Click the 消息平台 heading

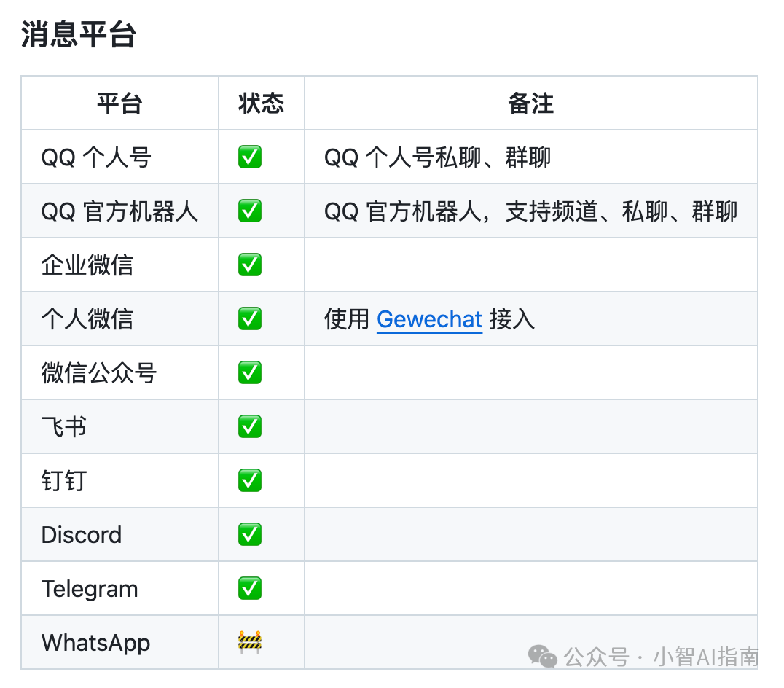click(79, 34)
